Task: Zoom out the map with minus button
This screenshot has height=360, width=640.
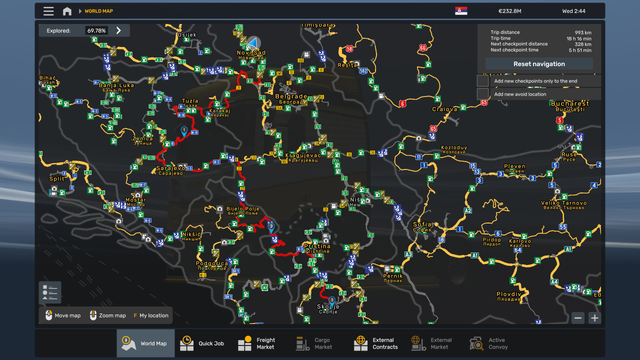Action: coord(578,318)
